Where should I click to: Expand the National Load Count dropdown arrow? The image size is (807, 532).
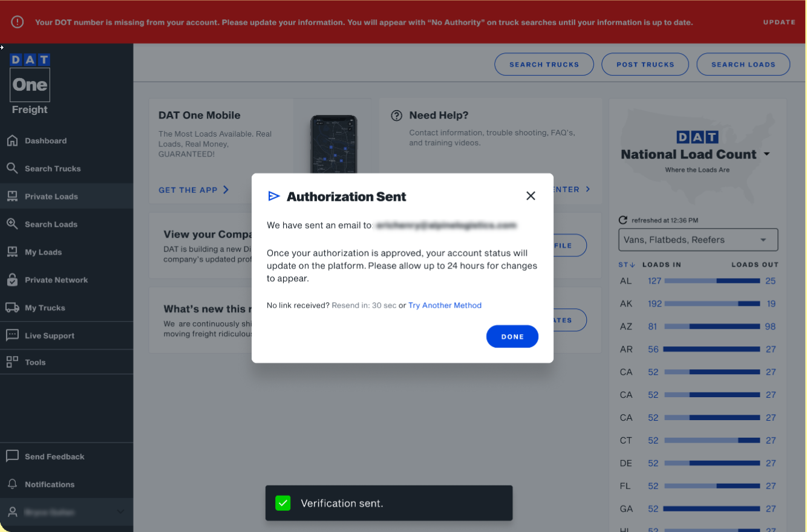coord(766,155)
